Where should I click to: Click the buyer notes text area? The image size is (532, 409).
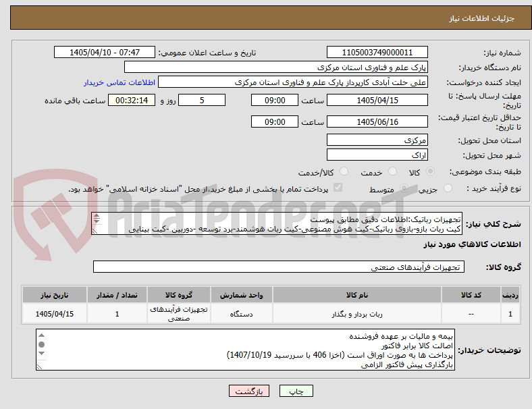pyautogui.click(x=245, y=350)
